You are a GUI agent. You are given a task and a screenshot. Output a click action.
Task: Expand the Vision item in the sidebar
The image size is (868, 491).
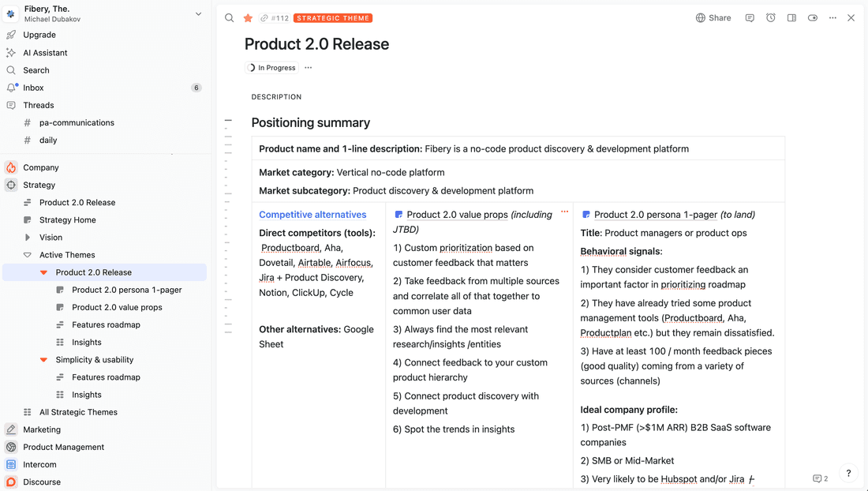tap(28, 238)
